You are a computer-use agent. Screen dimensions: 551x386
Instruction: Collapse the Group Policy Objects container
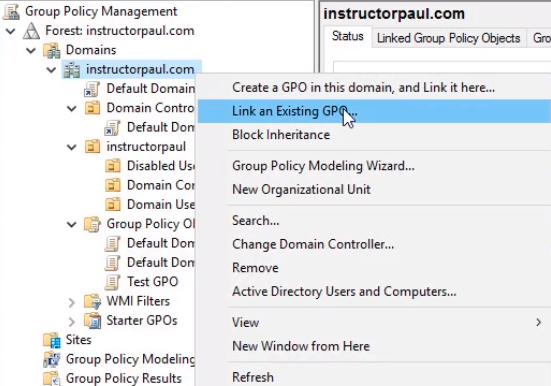[x=72, y=224]
